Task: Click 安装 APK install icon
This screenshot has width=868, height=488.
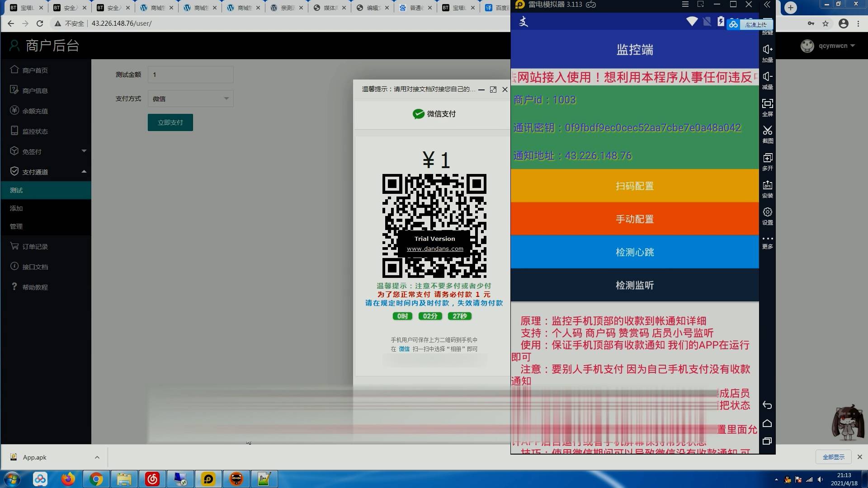Action: tap(768, 189)
